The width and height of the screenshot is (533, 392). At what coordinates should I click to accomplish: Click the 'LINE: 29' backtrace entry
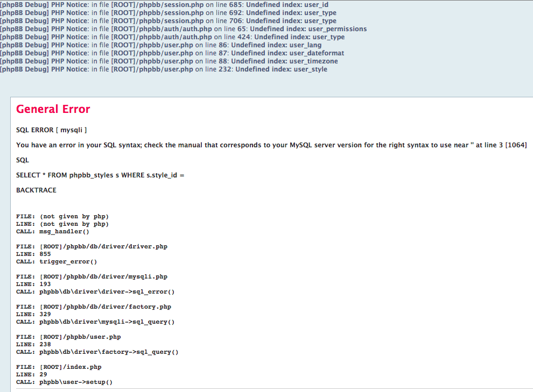32,374
